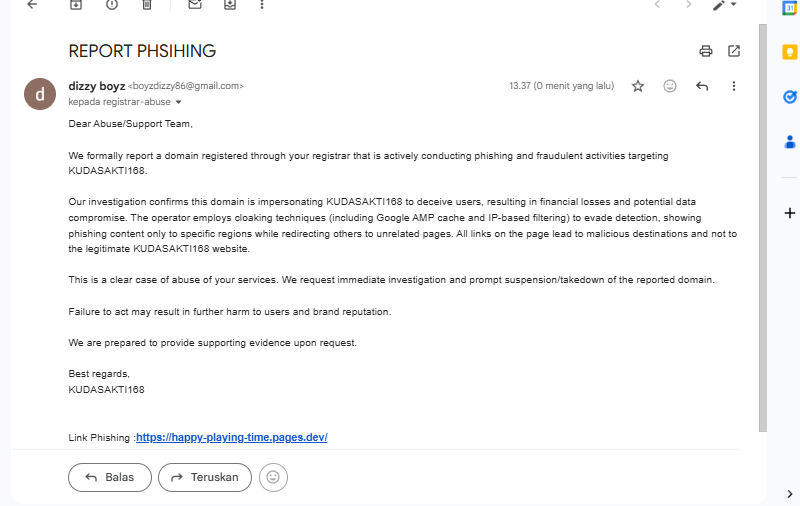The height and width of the screenshot is (506, 800).
Task: Expand recipient details next to registrar-abuse
Action: pyautogui.click(x=178, y=102)
